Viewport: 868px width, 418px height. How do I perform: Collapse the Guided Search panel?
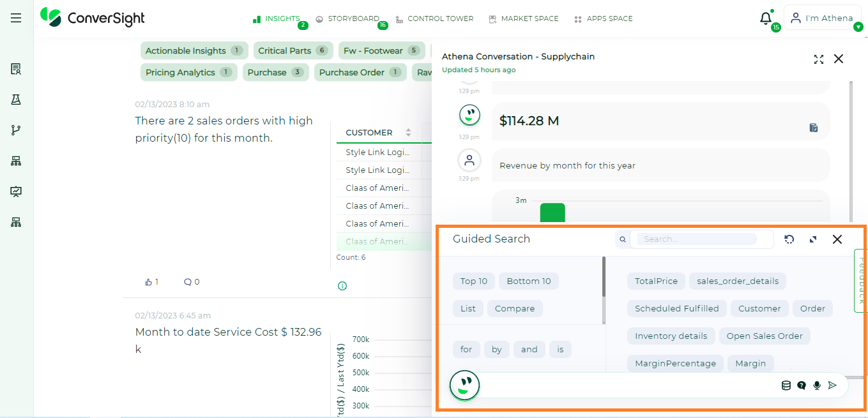point(813,239)
